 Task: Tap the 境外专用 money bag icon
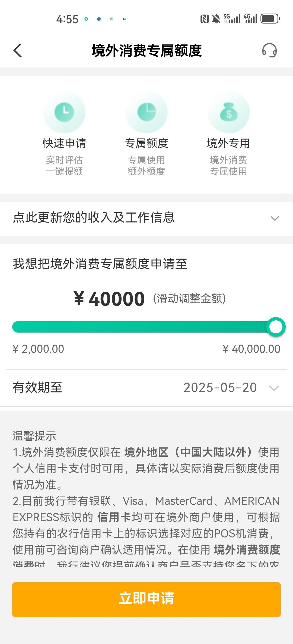tap(229, 112)
